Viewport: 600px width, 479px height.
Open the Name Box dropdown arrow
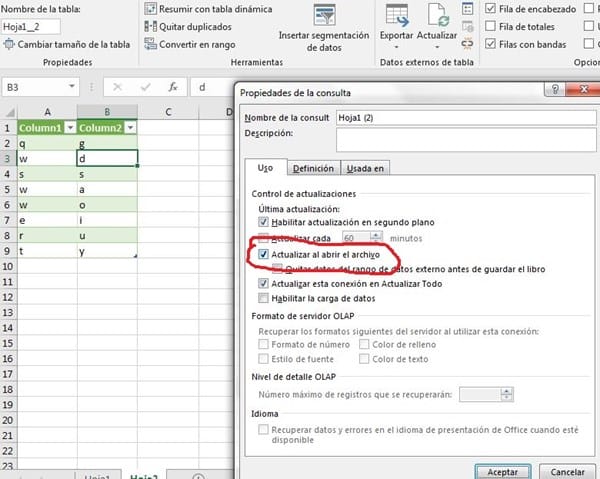72,86
